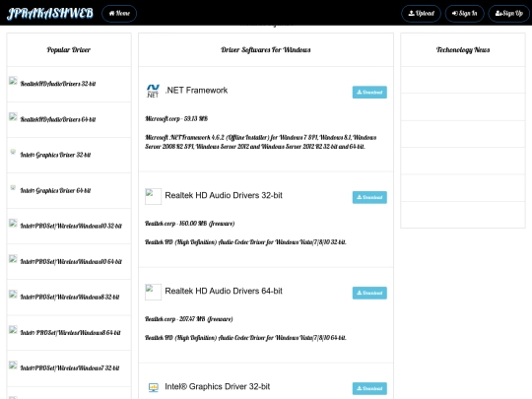Open Intel PROSet Wireless Windows7 32-bit link
The height and width of the screenshot is (399, 532).
[70, 368]
